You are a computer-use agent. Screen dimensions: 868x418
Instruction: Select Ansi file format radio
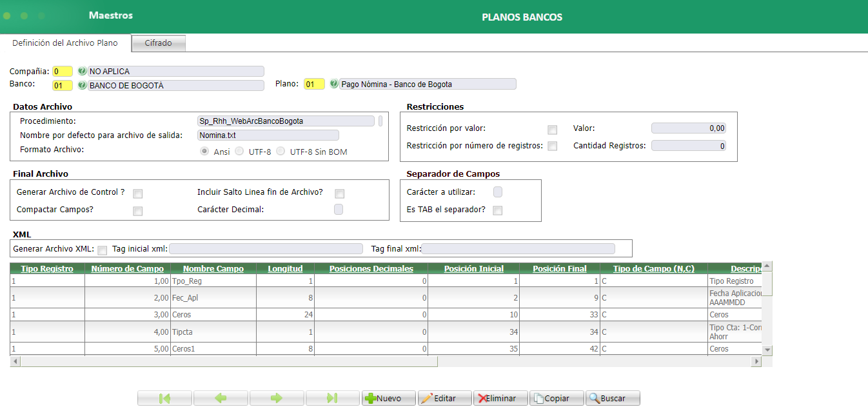[x=204, y=151]
